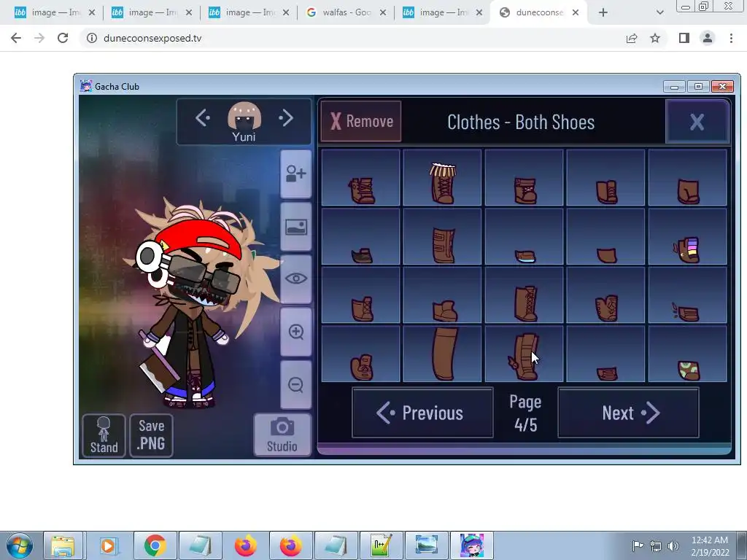Go to the previous shoes page

[422, 413]
